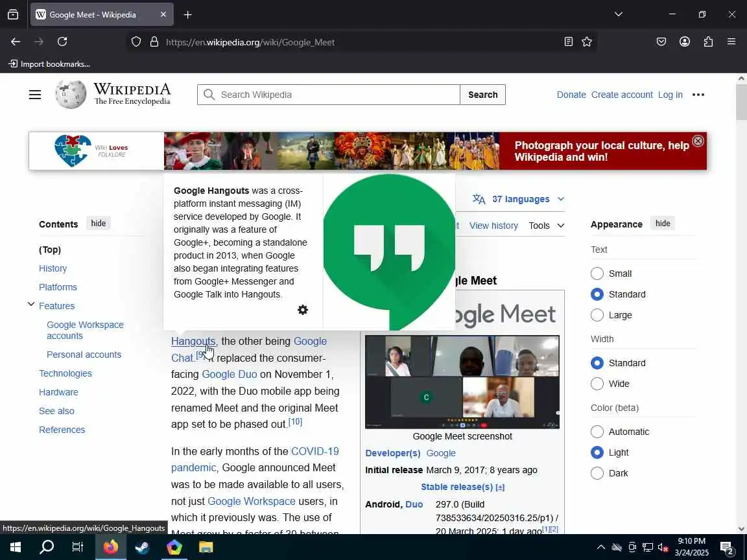
Task: Open Windows taskbar search
Action: (x=46, y=547)
